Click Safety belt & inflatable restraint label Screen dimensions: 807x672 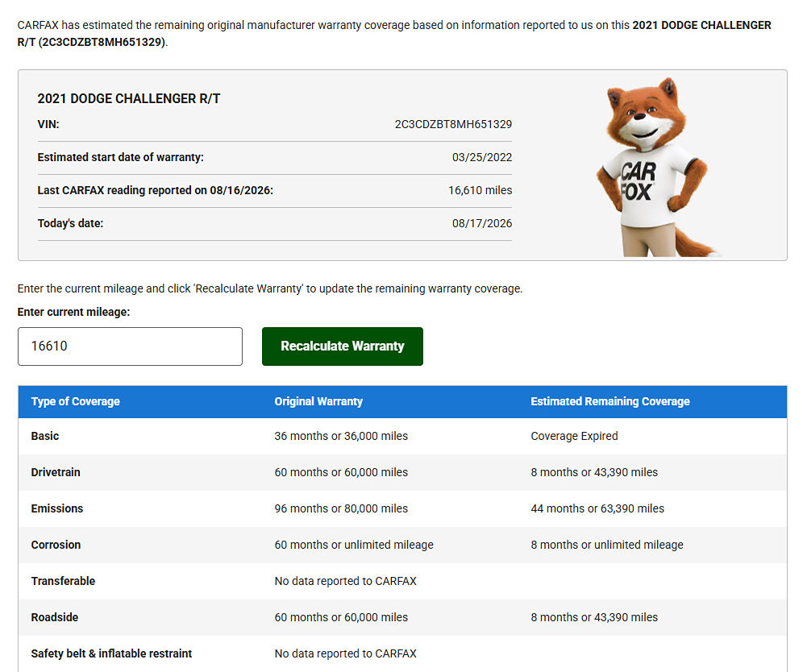tap(111, 653)
